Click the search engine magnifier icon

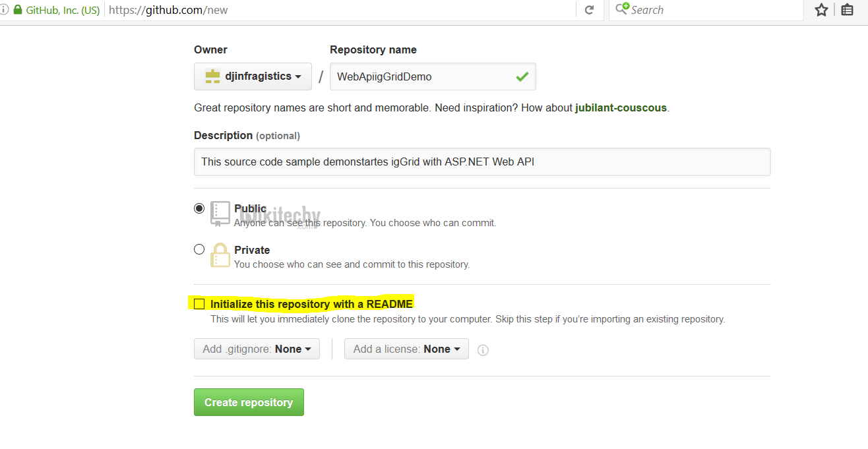(x=622, y=9)
